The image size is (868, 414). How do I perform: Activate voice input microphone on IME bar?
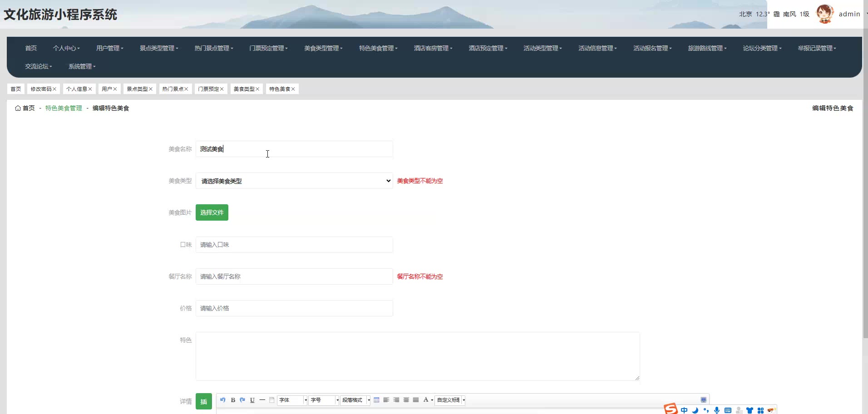717,410
